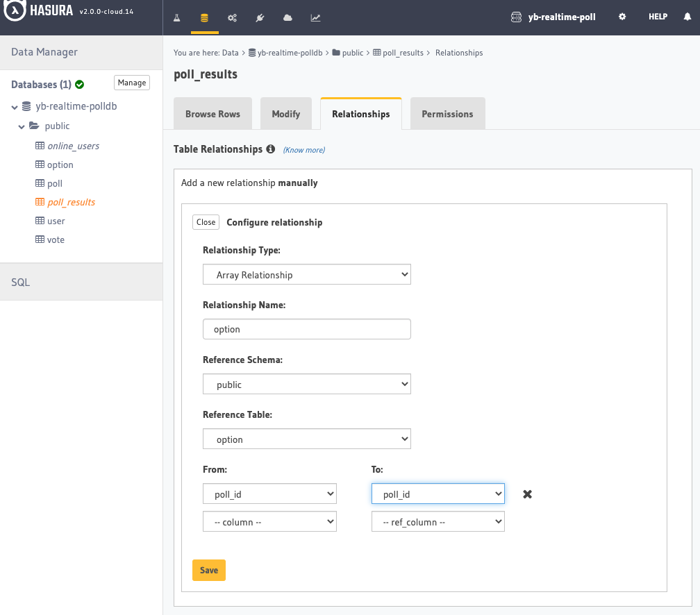Click the Relationship Name input field
This screenshot has width=700, height=615.
306,328
